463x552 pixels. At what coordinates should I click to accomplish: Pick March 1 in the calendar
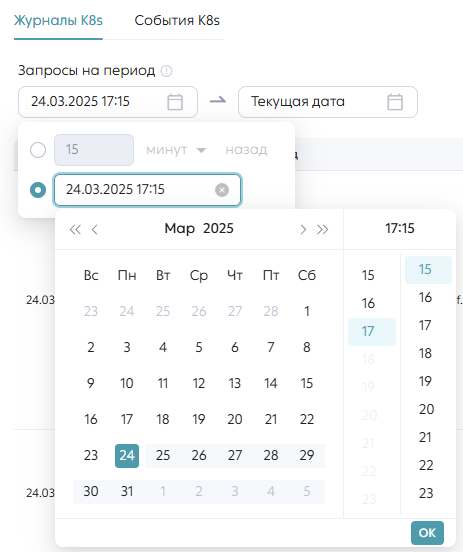click(x=307, y=311)
